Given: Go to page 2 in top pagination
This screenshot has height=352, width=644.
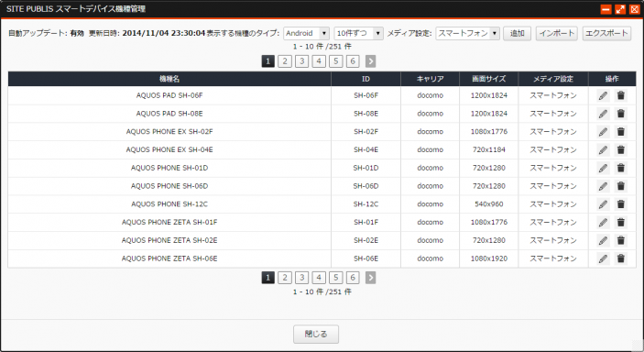Looking at the screenshot, I should (285, 61).
